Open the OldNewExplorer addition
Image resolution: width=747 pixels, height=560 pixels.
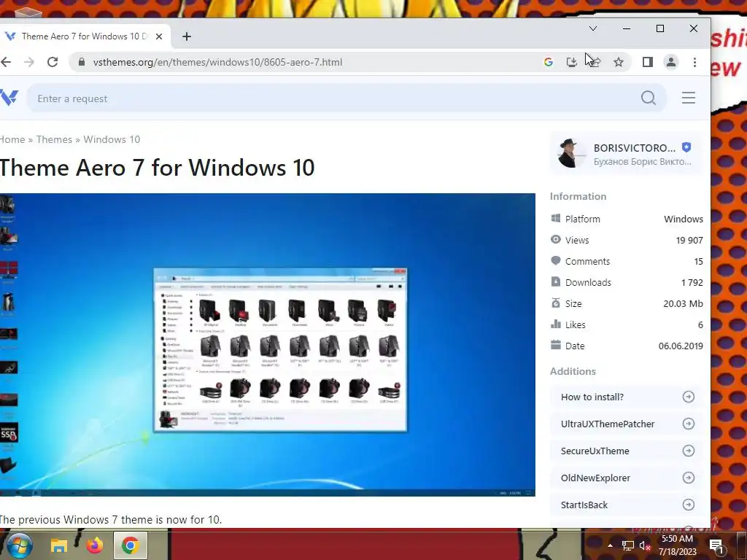626,478
